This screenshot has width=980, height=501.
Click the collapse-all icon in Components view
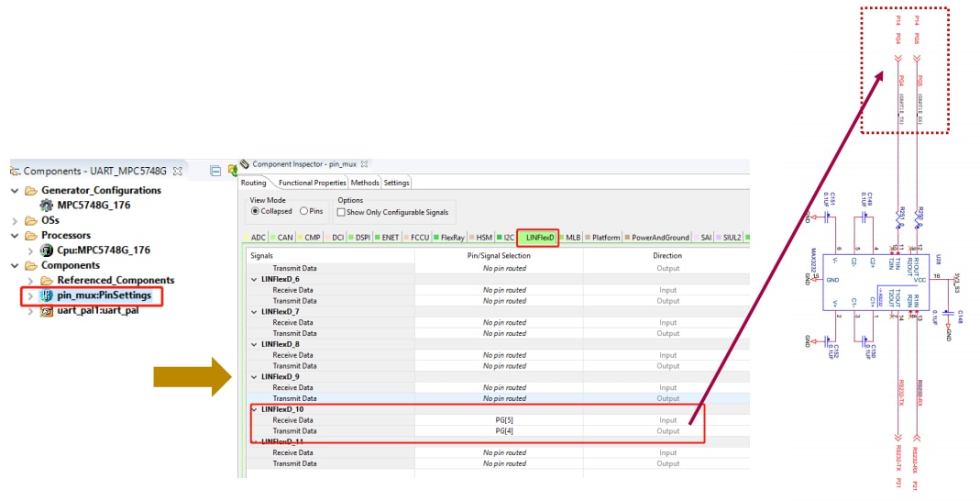pyautogui.click(x=215, y=171)
